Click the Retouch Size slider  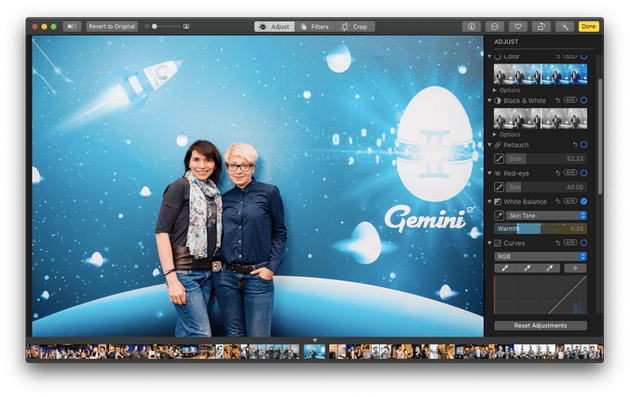pyautogui.click(x=546, y=159)
